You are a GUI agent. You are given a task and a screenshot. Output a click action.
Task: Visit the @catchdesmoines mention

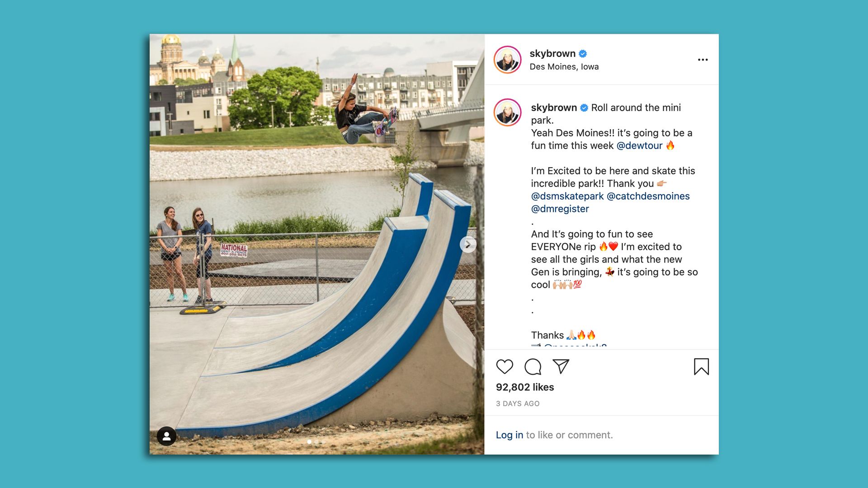648,196
